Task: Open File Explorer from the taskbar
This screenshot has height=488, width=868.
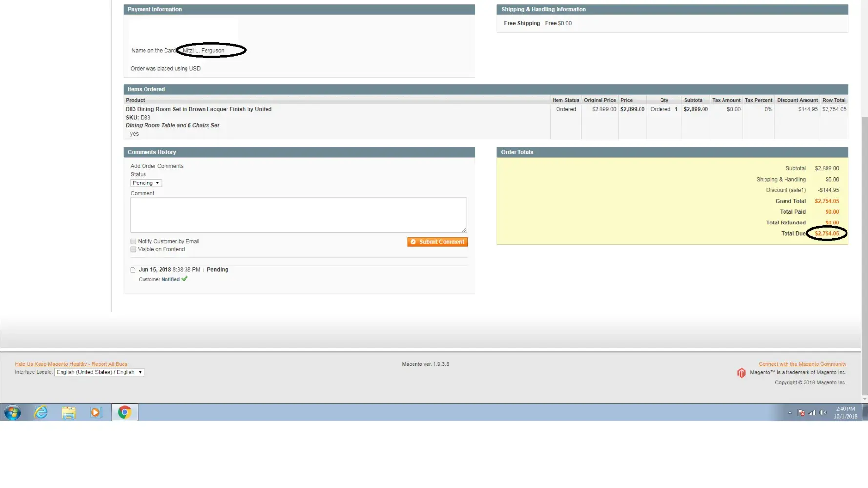Action: (69, 413)
